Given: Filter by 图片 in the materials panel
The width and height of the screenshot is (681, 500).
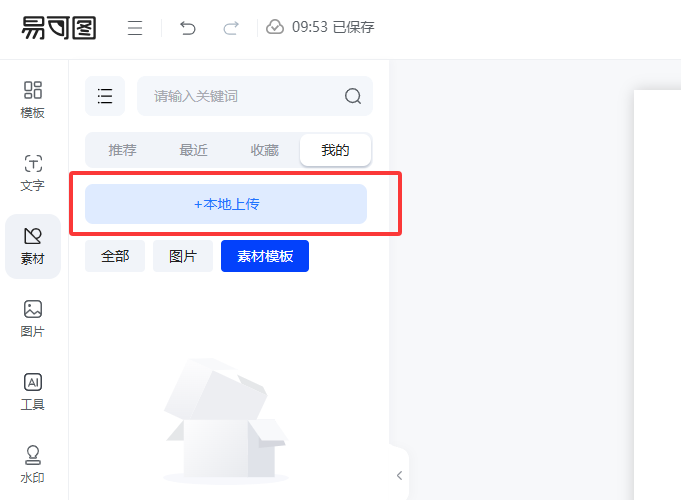Looking at the screenshot, I should (183, 256).
